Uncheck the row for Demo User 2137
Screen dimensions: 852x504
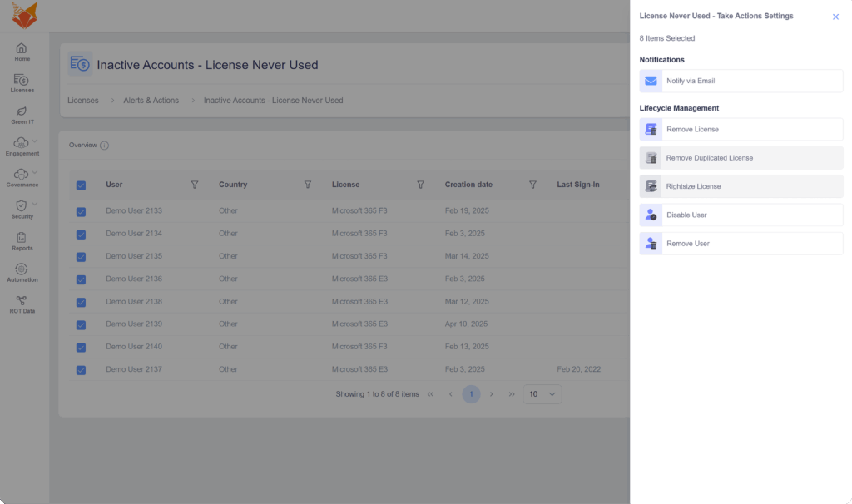pyautogui.click(x=81, y=369)
